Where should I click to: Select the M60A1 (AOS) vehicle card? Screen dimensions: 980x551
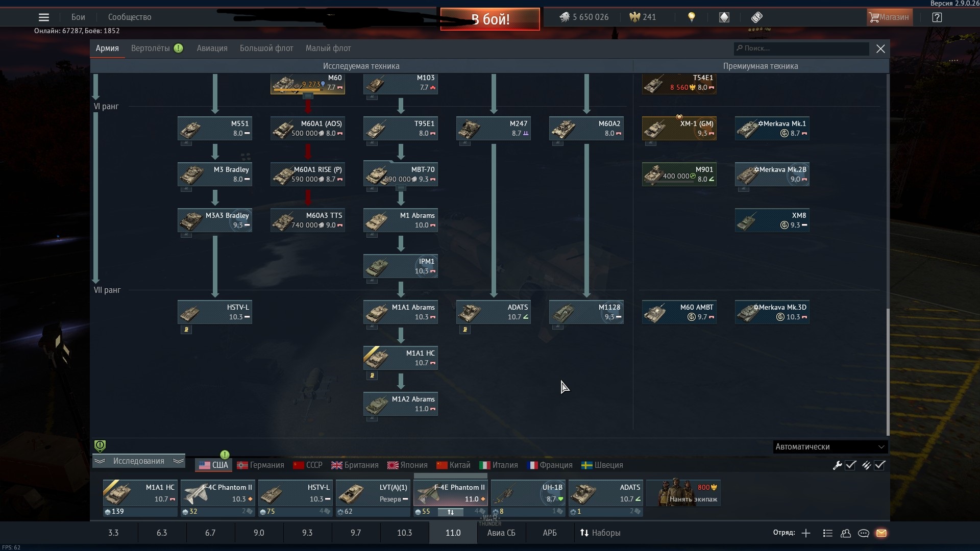coord(308,129)
